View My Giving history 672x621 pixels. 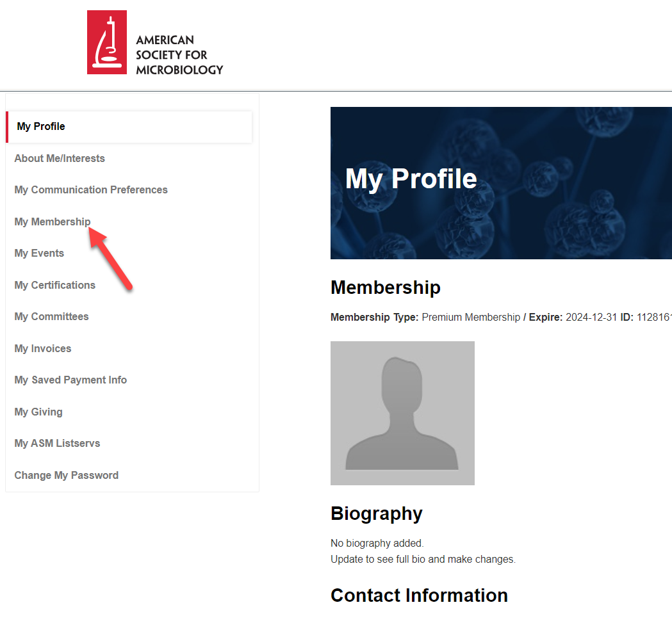pos(38,412)
